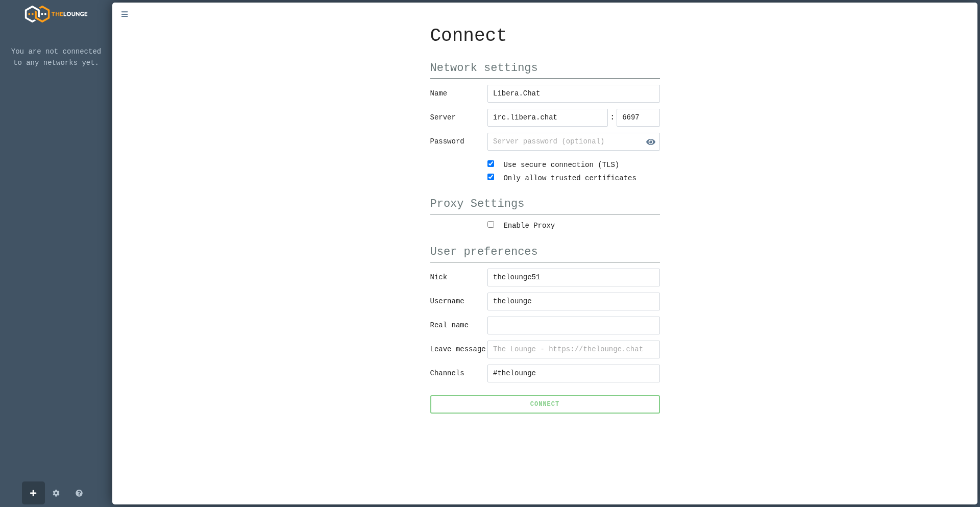The image size is (980, 507).
Task: Click The Lounge logo in sidebar
Action: [56, 14]
